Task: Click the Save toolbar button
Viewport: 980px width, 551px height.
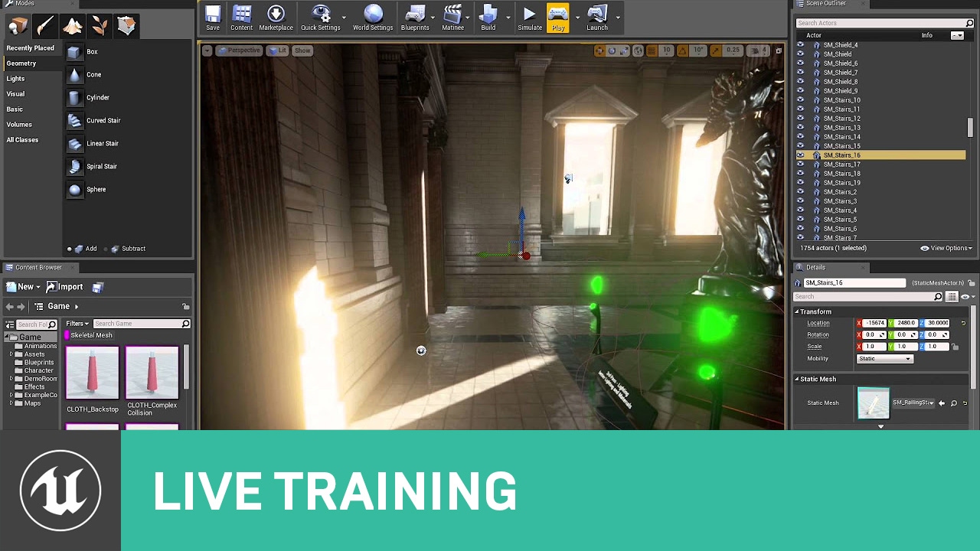Action: [213, 18]
